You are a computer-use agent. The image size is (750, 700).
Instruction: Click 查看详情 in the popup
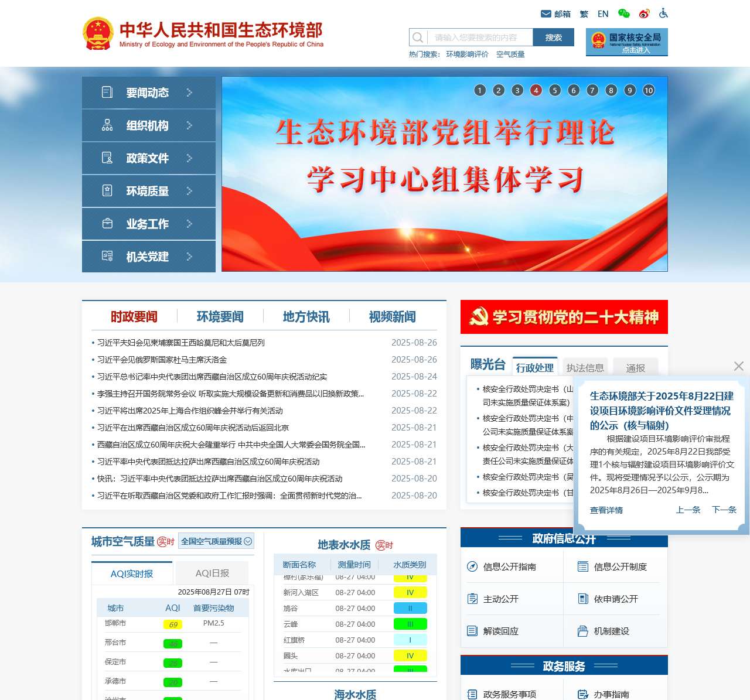606,510
